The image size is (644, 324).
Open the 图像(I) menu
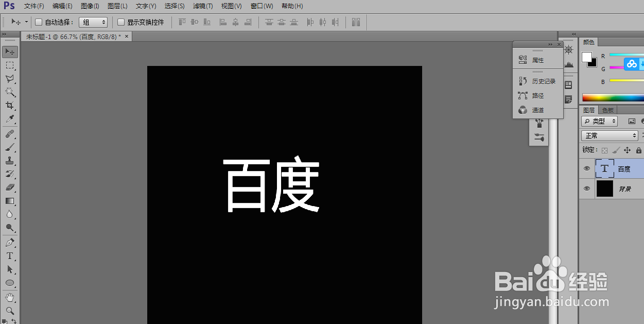(90, 6)
